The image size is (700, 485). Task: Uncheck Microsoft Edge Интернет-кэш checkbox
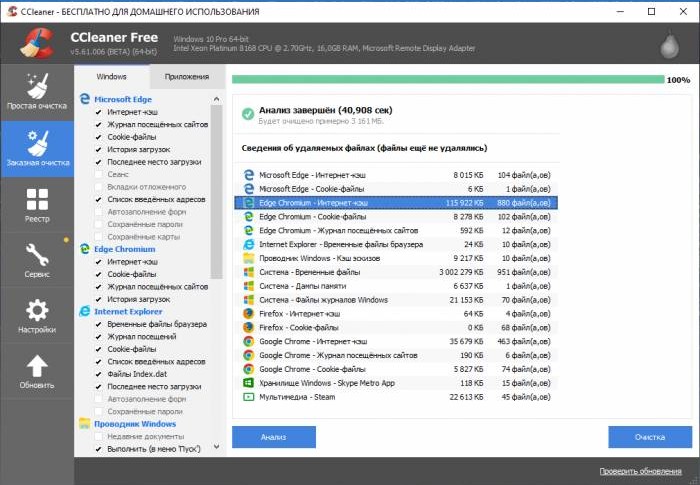pyautogui.click(x=99, y=112)
